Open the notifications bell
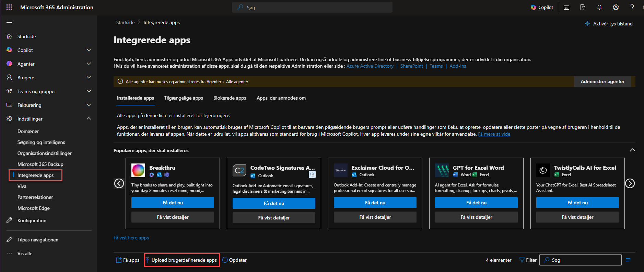 coord(599,7)
